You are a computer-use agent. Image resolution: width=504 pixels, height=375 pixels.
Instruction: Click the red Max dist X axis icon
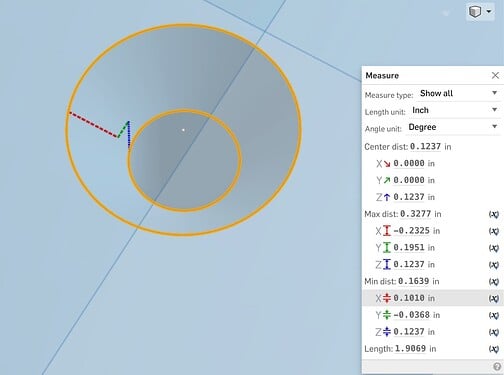click(387, 231)
